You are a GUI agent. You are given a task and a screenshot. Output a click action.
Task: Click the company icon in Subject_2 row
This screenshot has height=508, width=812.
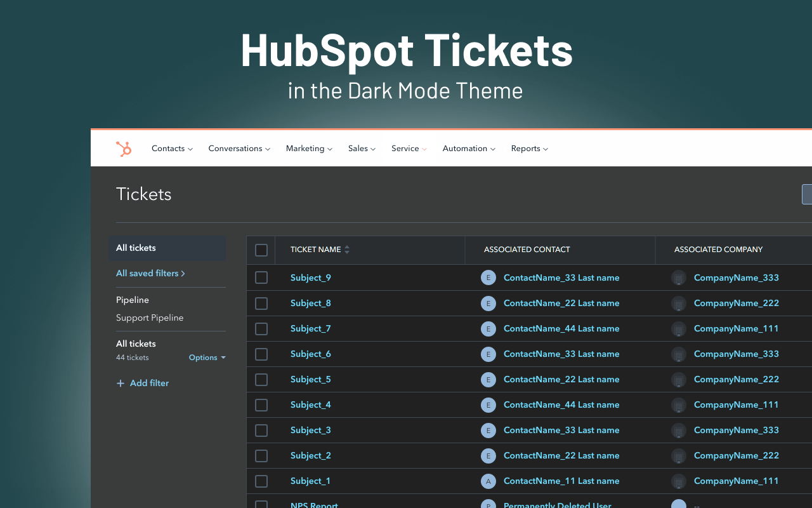pyautogui.click(x=679, y=455)
